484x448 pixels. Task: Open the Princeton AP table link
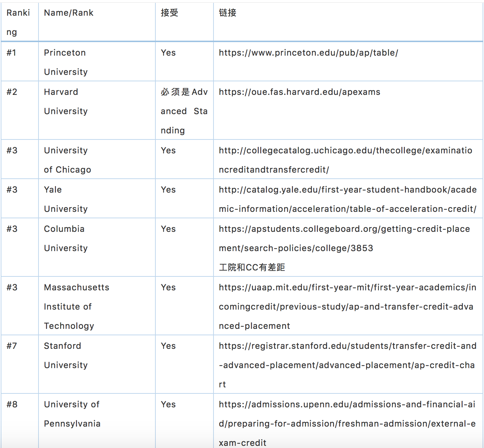click(x=308, y=53)
